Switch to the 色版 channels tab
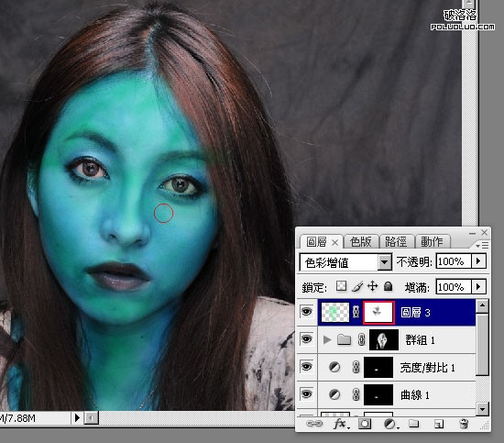 click(361, 241)
